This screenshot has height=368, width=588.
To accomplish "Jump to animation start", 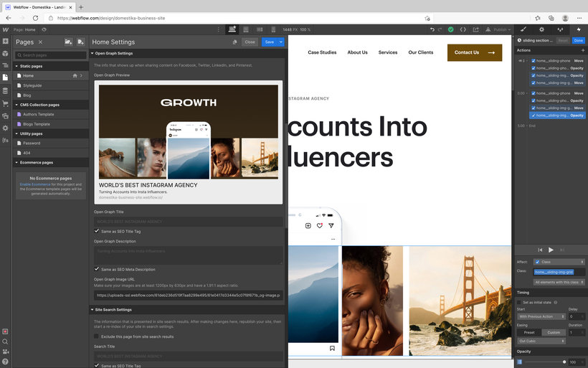I will pos(540,250).
